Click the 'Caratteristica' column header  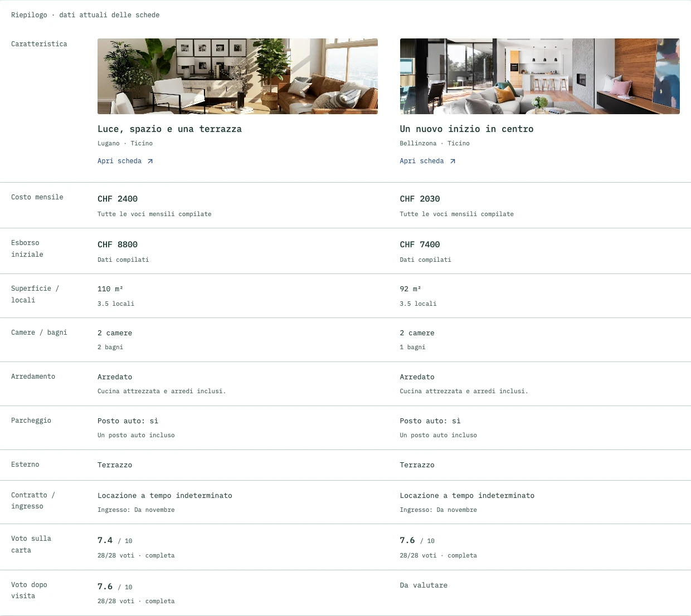pos(39,44)
